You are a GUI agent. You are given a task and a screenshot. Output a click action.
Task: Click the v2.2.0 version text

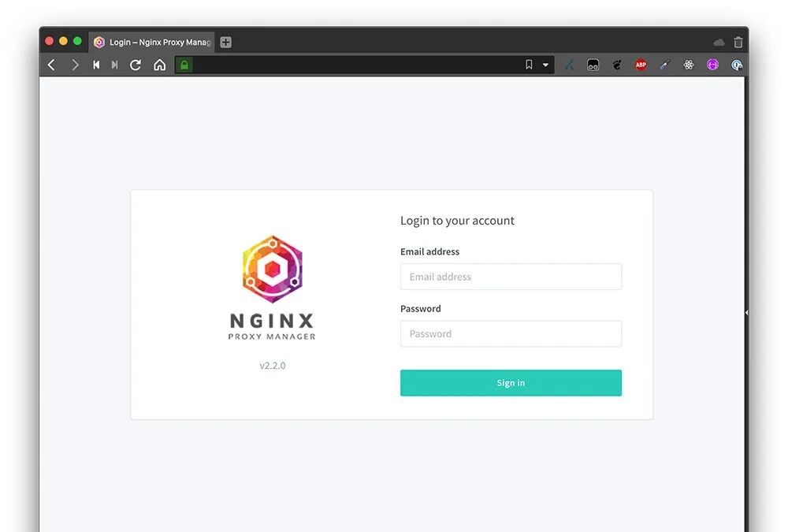pyautogui.click(x=273, y=366)
